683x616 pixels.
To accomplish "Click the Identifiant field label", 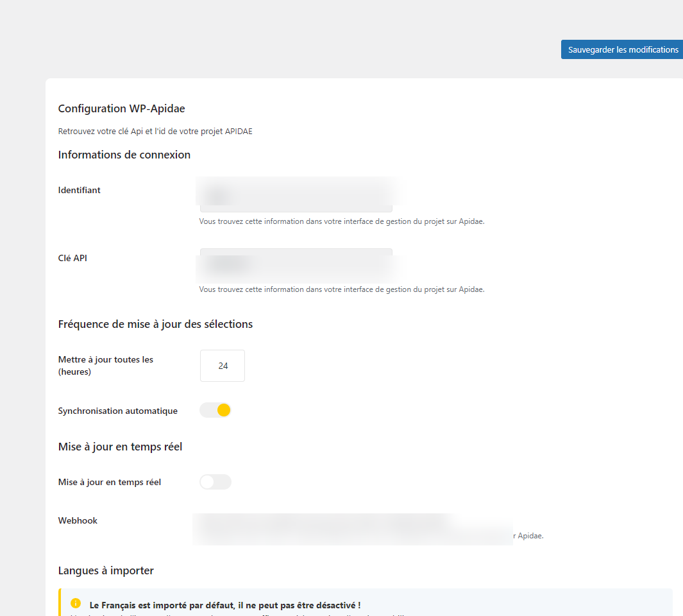I will coord(79,190).
